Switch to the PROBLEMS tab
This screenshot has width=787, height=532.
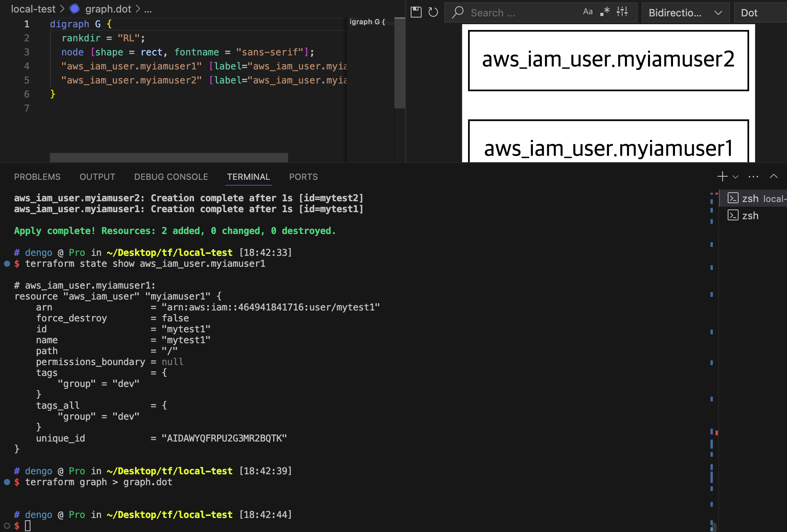[37, 177]
